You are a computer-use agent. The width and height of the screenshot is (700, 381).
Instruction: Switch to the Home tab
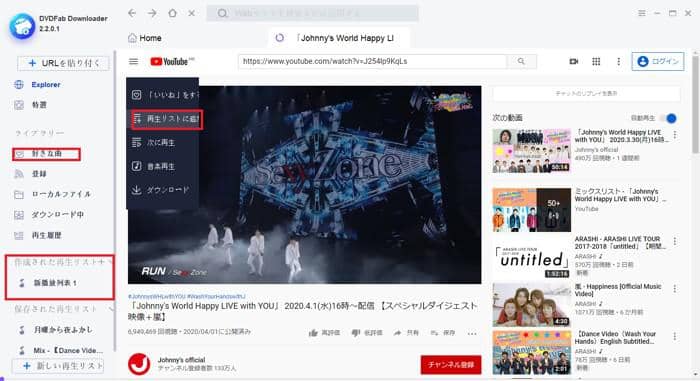tap(145, 38)
